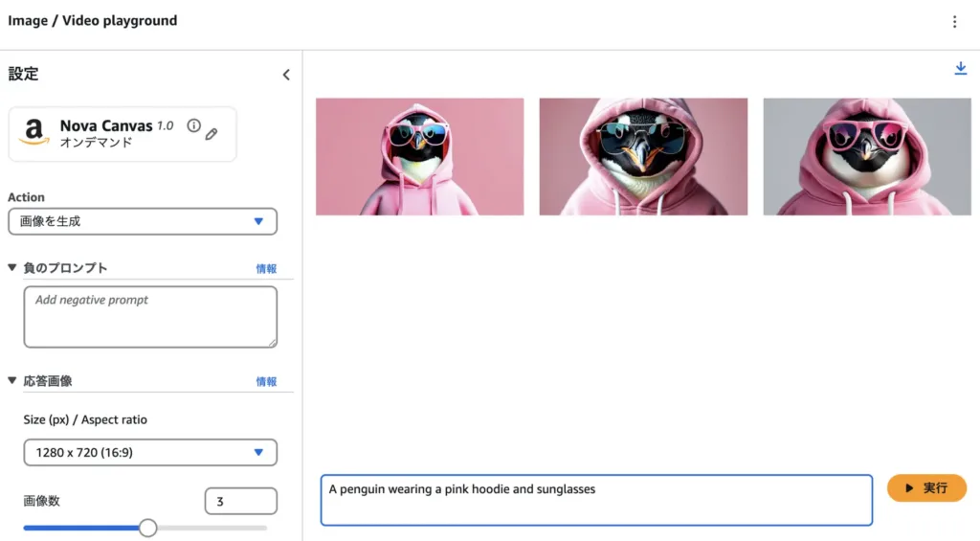Open the 情報 link for 応答画像
980x541 pixels.
266,381
